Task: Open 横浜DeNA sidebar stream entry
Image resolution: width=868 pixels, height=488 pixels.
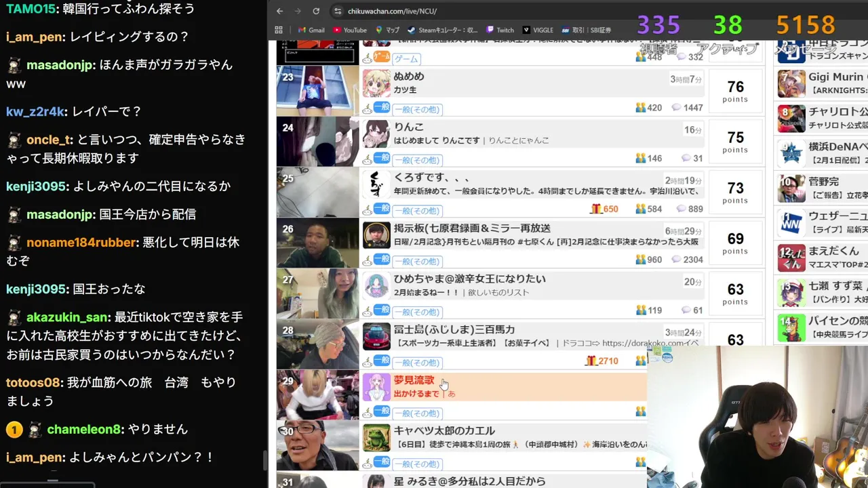Action: point(823,153)
